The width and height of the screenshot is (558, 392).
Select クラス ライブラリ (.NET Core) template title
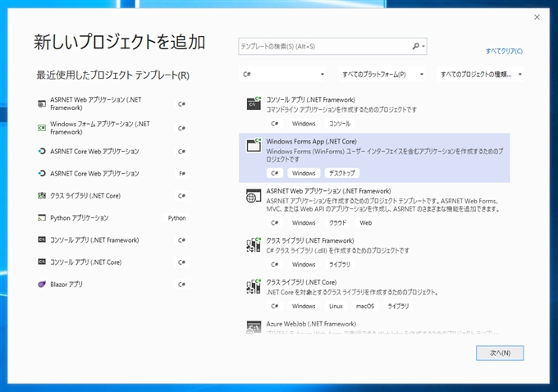[x=301, y=282]
